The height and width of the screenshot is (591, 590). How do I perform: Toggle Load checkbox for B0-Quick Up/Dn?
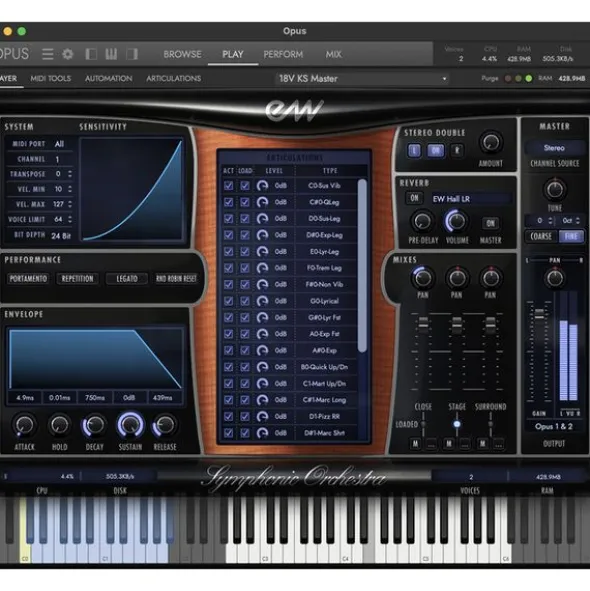click(x=245, y=367)
